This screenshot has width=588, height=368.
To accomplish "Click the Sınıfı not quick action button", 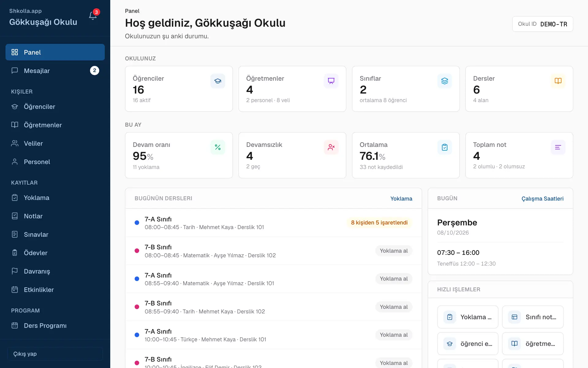I will coord(533,317).
